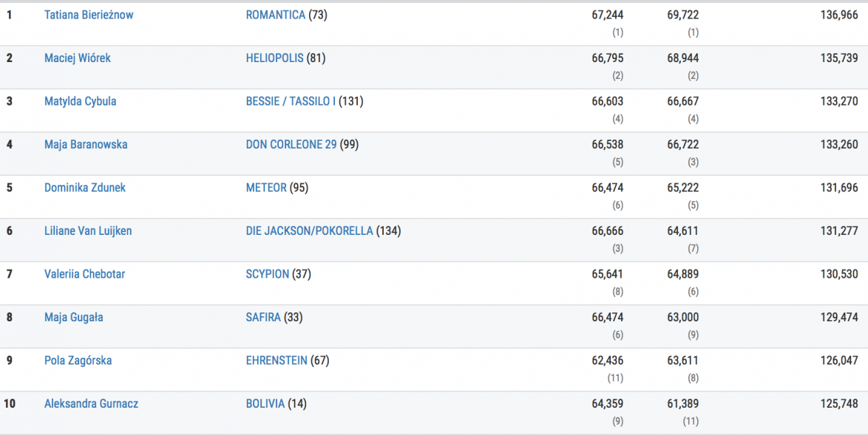The height and width of the screenshot is (435, 868).
Task: Open Matylda Cybula rider page
Action: pos(80,101)
